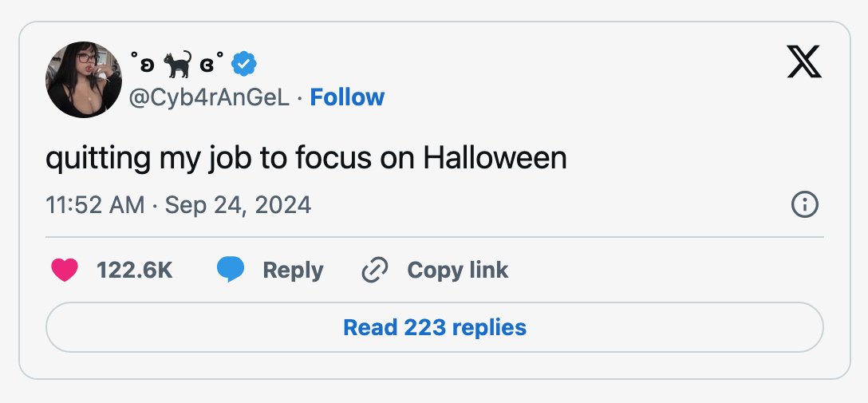
Task: Open the @Cyb4rAnGeL handle link
Action: [209, 98]
